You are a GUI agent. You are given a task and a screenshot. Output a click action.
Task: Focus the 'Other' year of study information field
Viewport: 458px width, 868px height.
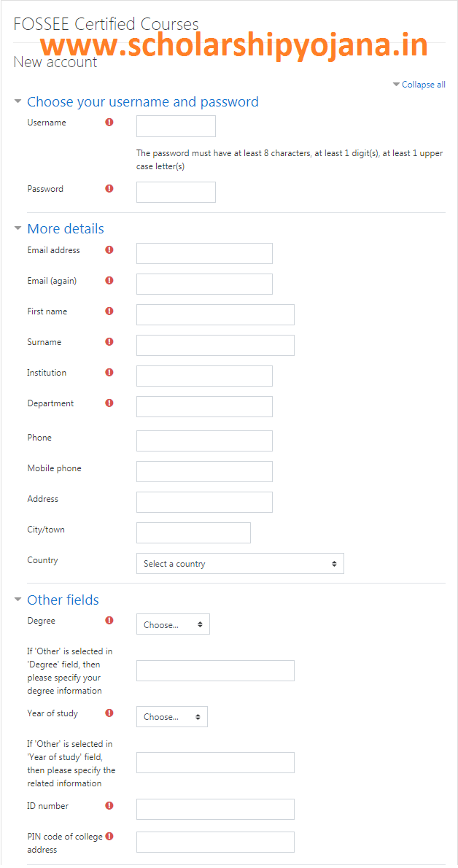(x=215, y=762)
